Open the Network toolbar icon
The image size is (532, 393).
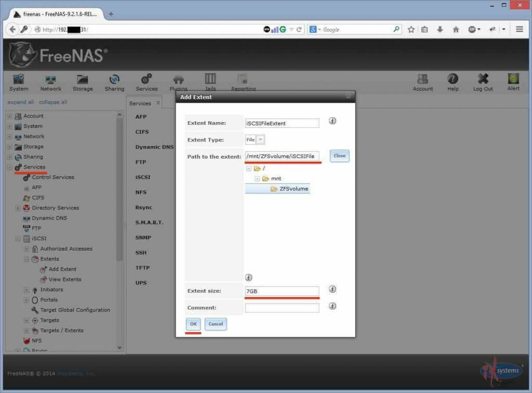(50, 83)
